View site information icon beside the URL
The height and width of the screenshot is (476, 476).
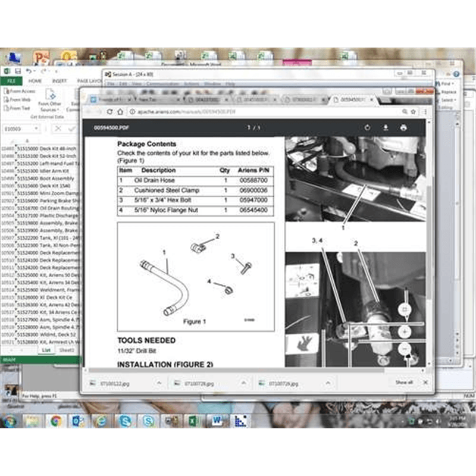[x=132, y=112]
